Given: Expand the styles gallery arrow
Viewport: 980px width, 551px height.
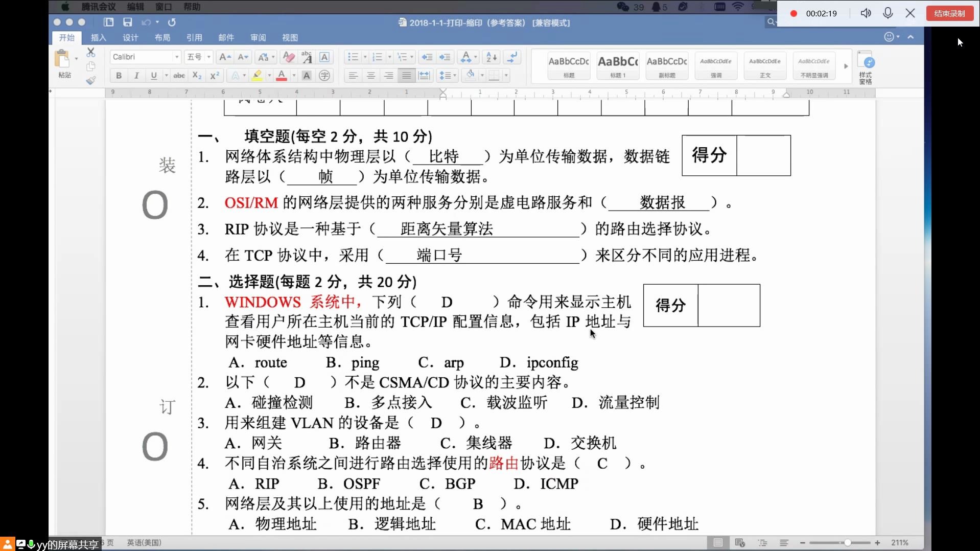Looking at the screenshot, I should pos(846,66).
